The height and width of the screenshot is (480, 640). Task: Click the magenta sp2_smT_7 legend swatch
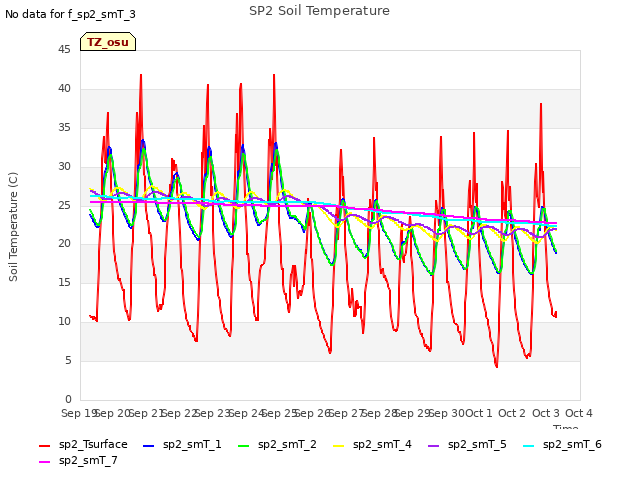44,462
